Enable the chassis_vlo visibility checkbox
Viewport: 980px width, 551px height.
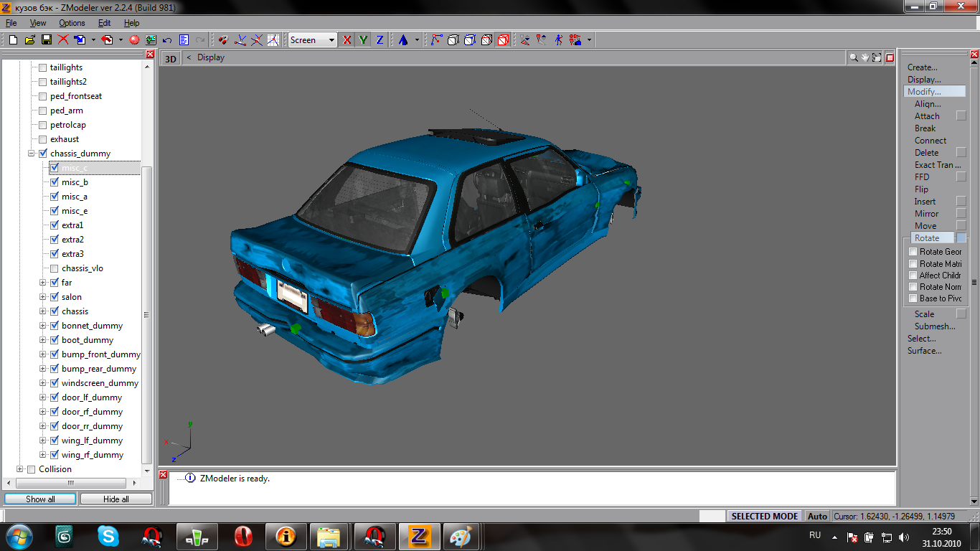[55, 268]
